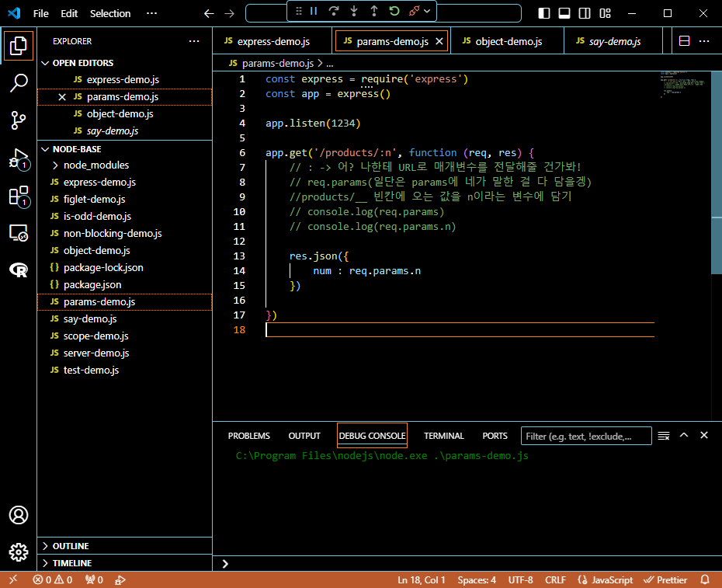Close params-demo.js tab
Image resolution: width=722 pixels, height=588 pixels.
[439, 41]
